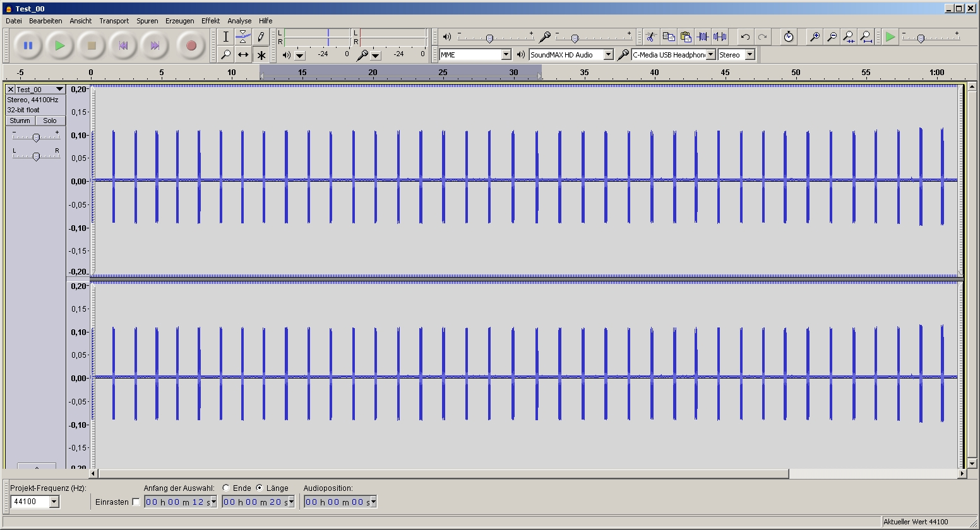Image resolution: width=980 pixels, height=530 pixels.
Task: Select the Länge radio button
Action: pos(260,488)
